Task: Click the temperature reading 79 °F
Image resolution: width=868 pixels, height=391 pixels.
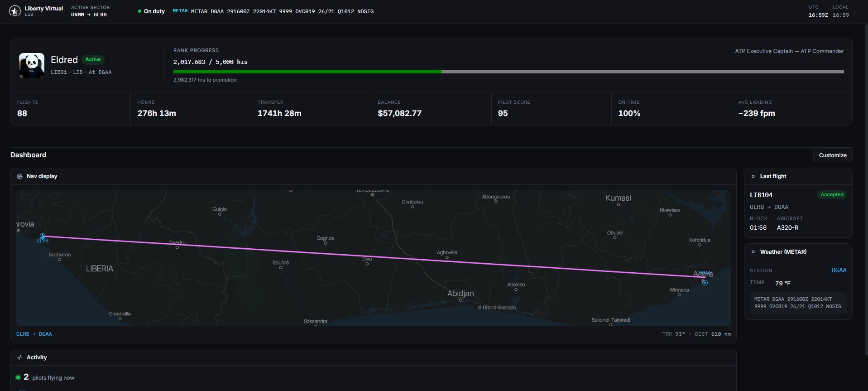Action: pyautogui.click(x=783, y=283)
